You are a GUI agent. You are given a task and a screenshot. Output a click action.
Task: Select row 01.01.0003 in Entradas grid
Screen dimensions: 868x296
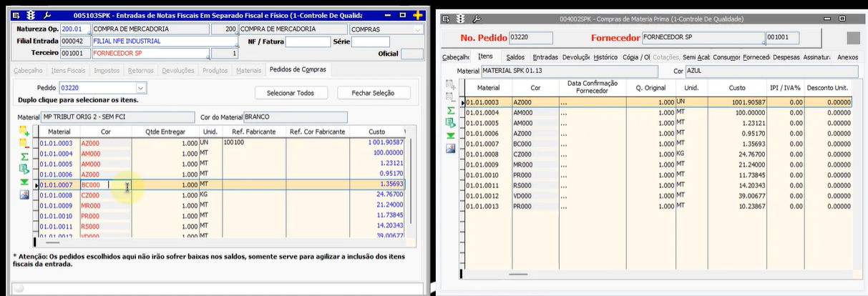pos(220,143)
